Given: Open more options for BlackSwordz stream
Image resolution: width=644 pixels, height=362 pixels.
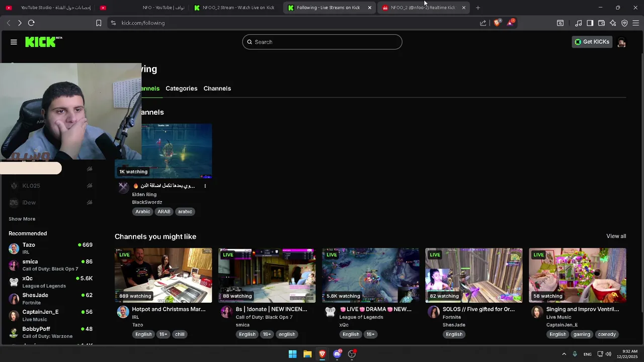Looking at the screenshot, I should coord(205,186).
